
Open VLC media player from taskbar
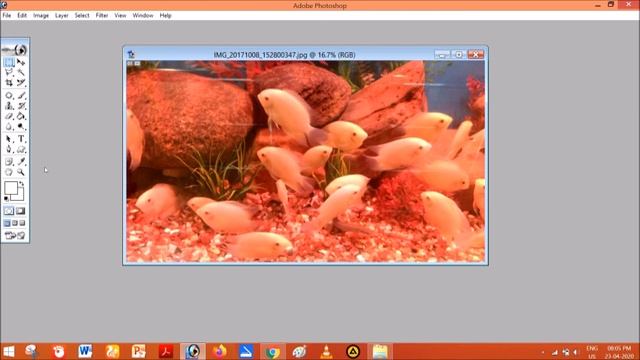(326, 351)
